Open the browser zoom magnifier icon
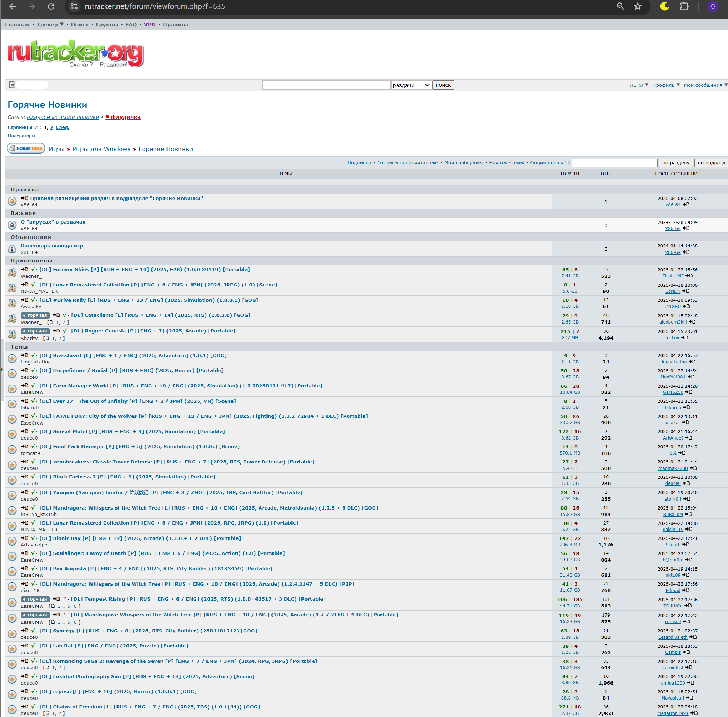 (x=620, y=6)
